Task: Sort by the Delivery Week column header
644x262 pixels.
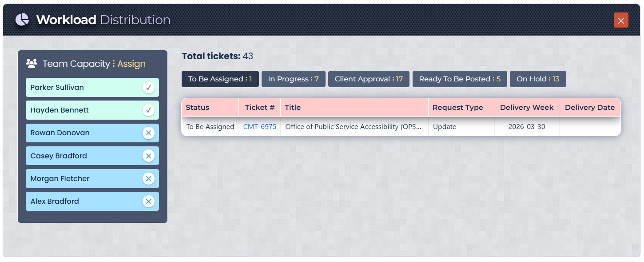Action: pyautogui.click(x=526, y=107)
